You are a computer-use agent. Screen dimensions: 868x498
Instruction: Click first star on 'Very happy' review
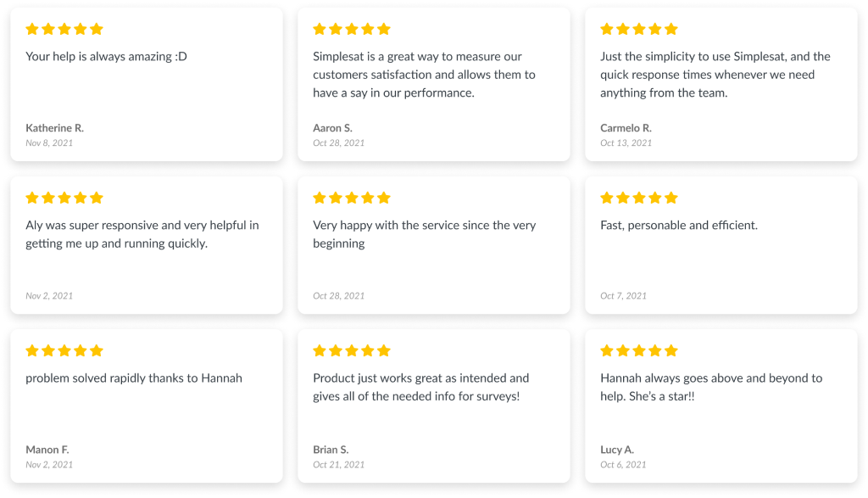[x=320, y=198]
